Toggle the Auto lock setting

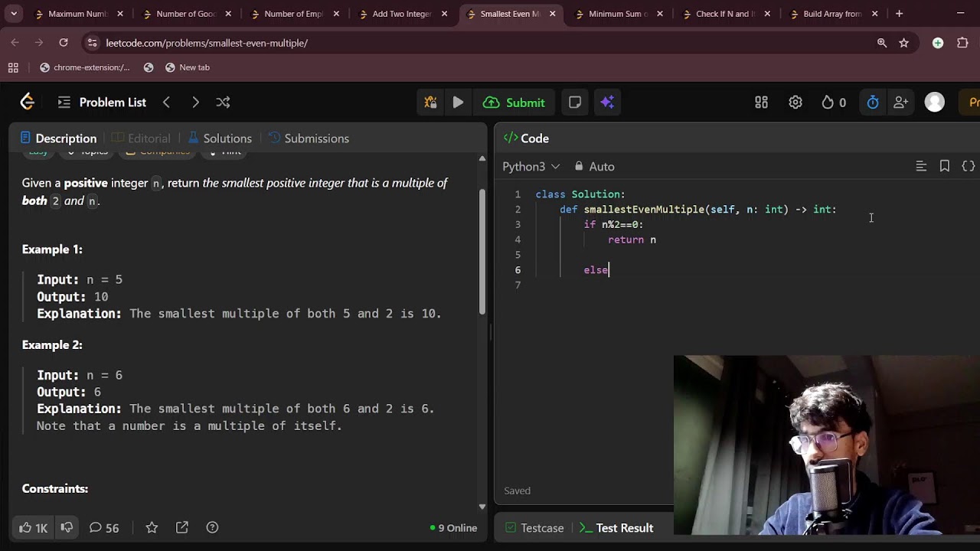point(595,166)
